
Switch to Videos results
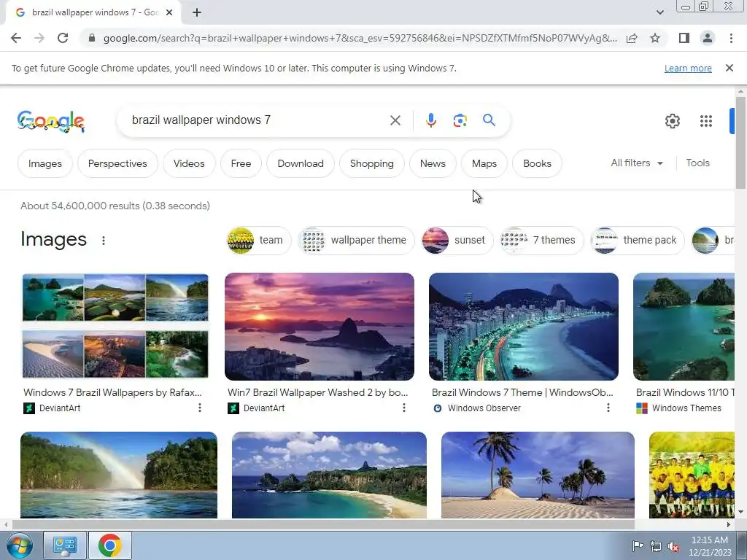tap(189, 163)
